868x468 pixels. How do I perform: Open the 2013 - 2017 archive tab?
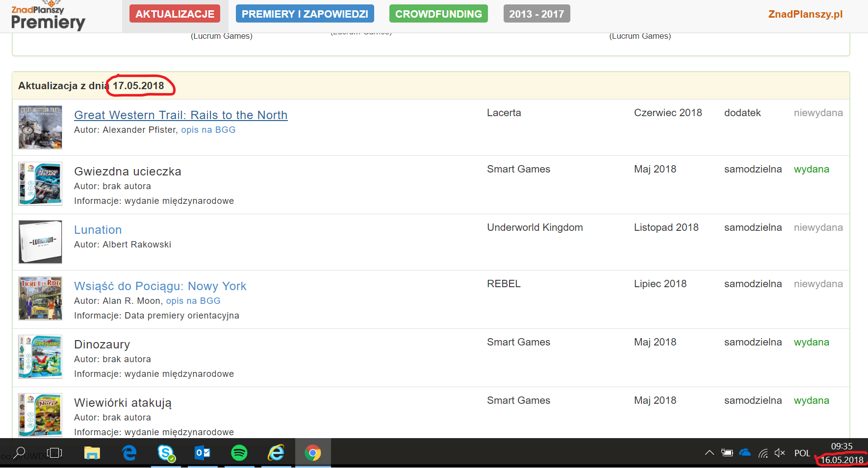coord(536,14)
